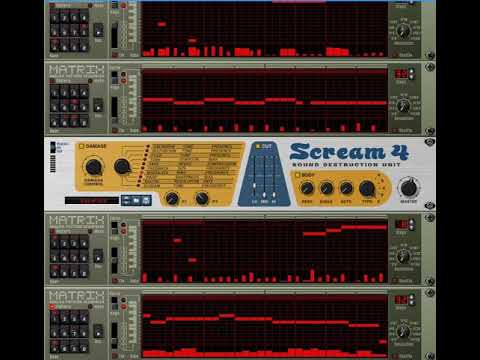Click the Master knob on Scream 4
The image size is (480, 360).
(x=409, y=188)
